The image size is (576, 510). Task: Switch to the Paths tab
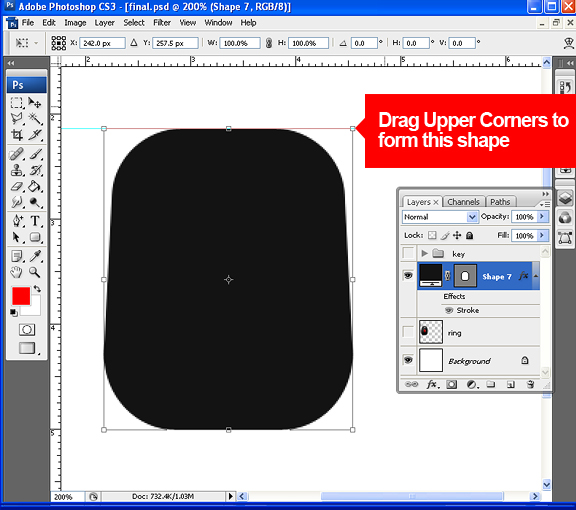[500, 202]
